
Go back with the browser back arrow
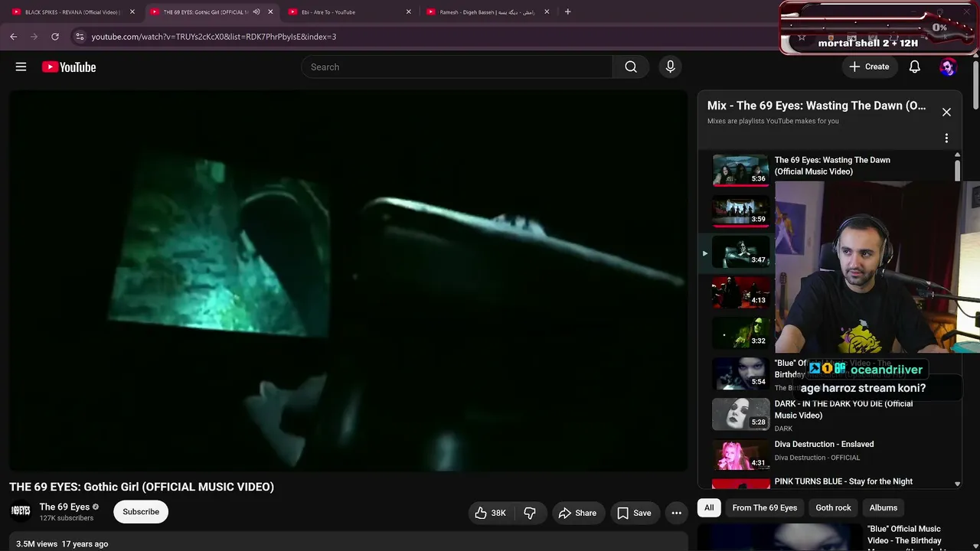pyautogui.click(x=13, y=36)
